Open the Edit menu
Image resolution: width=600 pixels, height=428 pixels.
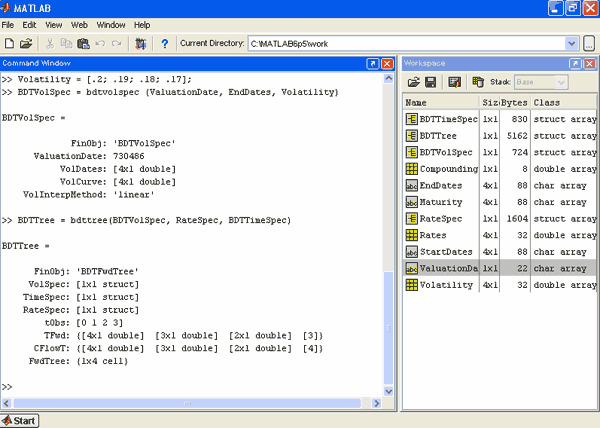[x=29, y=25]
